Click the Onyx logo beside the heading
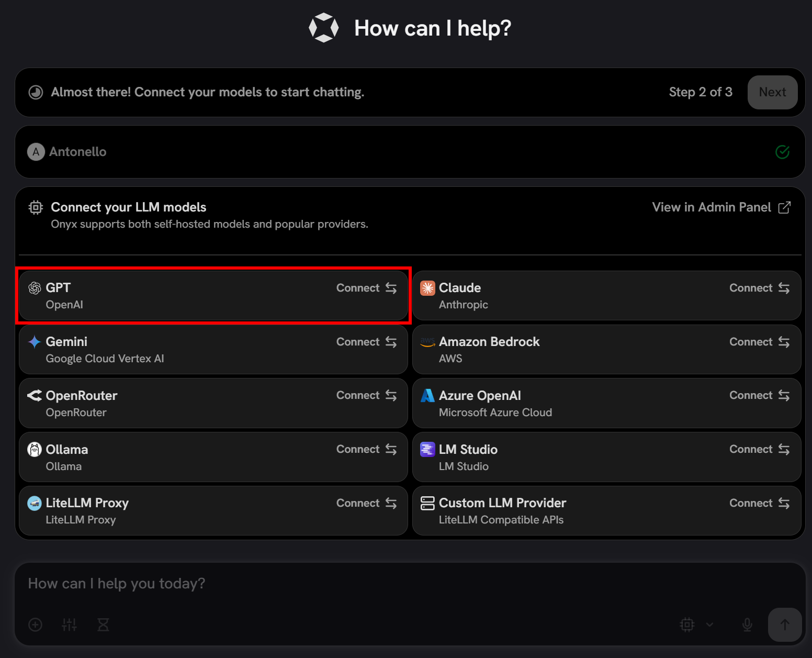Screen dimensions: 812x658 coord(324,28)
